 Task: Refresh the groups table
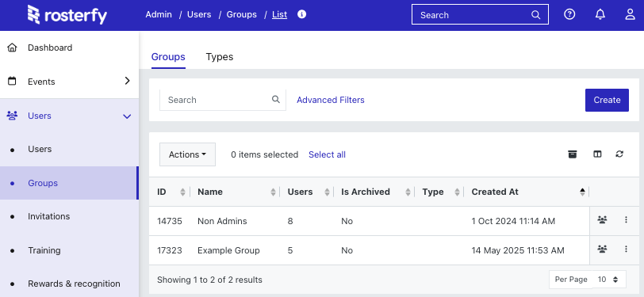(619, 154)
